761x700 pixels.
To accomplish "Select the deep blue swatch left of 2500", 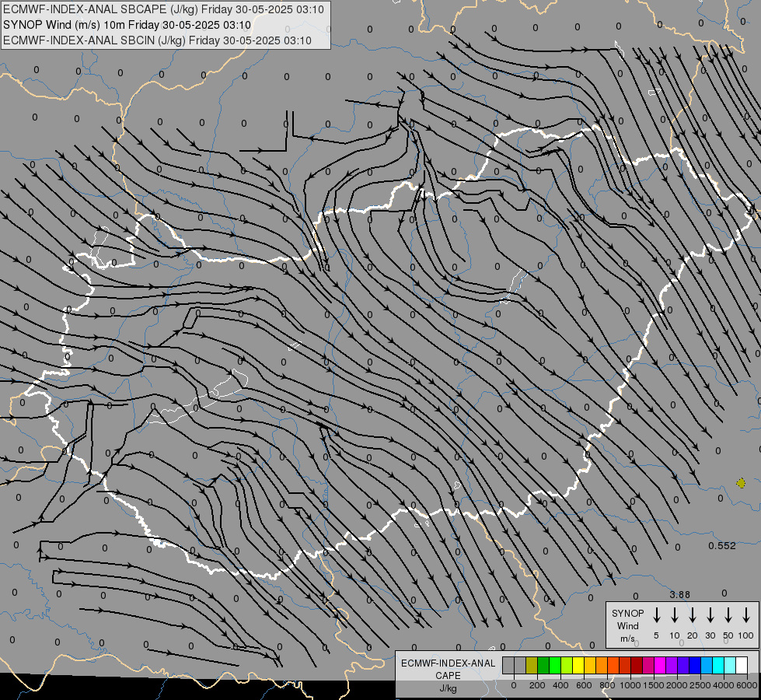I will click(695, 666).
